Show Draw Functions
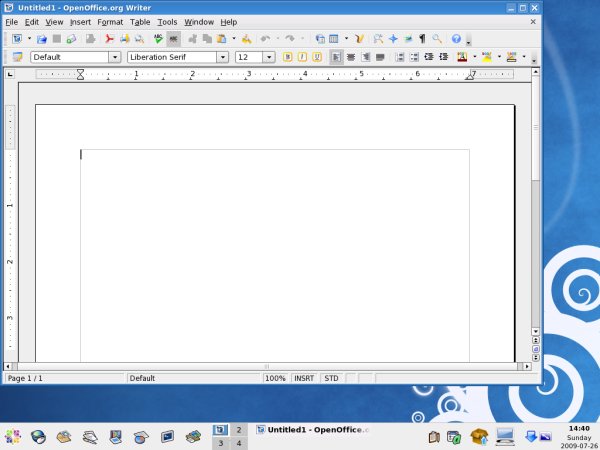 pos(359,39)
